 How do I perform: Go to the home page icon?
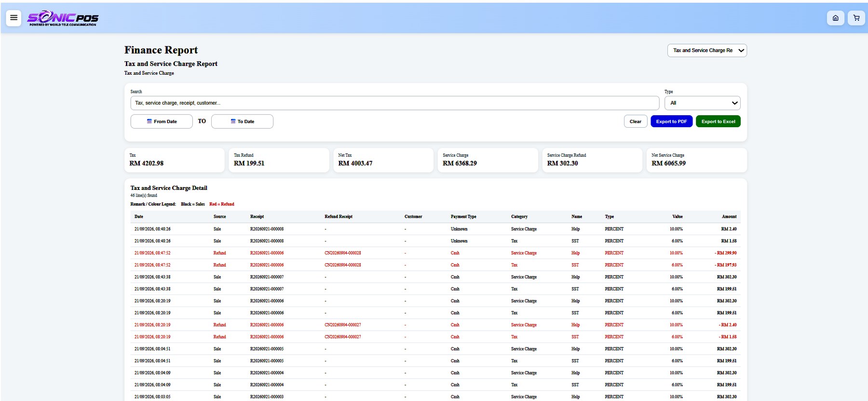coord(835,18)
